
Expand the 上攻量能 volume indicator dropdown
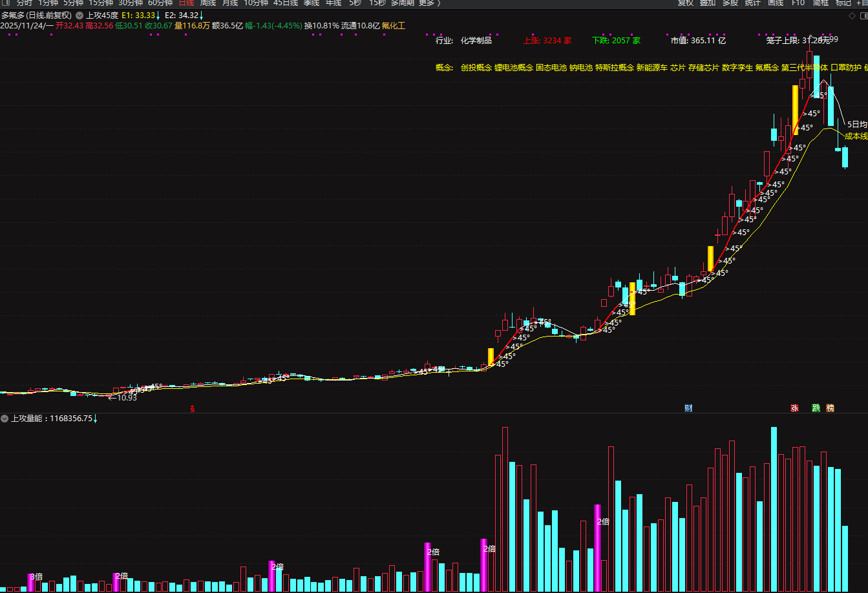[5, 419]
